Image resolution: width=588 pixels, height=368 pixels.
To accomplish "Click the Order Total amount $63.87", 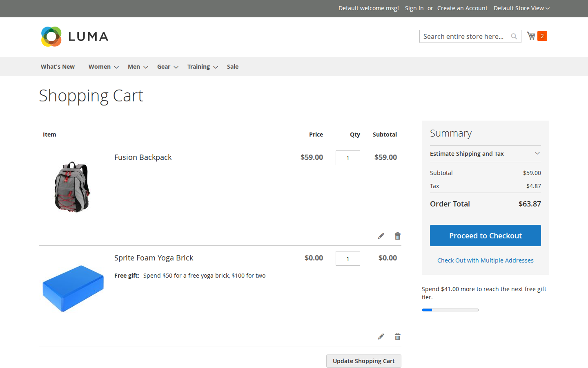I will click(x=530, y=204).
